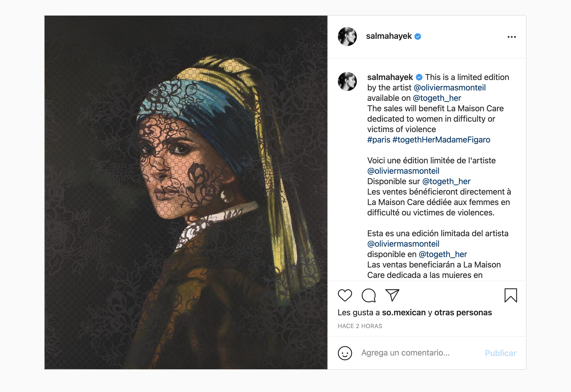This screenshot has width=571, height=392.
Task: Open the so.mexican liker profile
Action: coord(403,312)
